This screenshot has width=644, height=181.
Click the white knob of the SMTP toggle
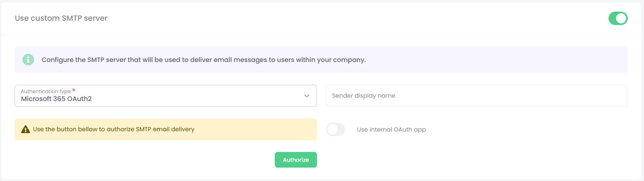621,18
